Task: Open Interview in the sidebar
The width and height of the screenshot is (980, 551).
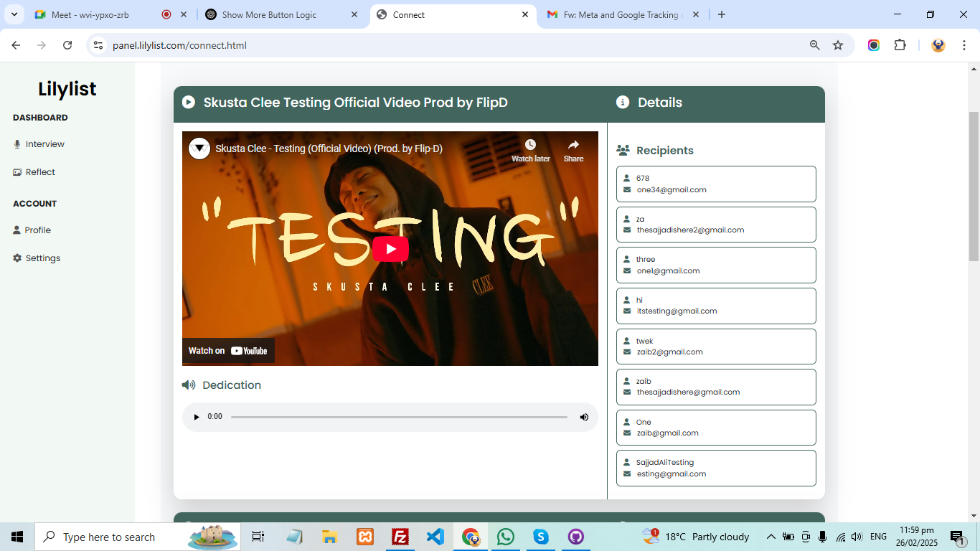Action: (x=44, y=144)
